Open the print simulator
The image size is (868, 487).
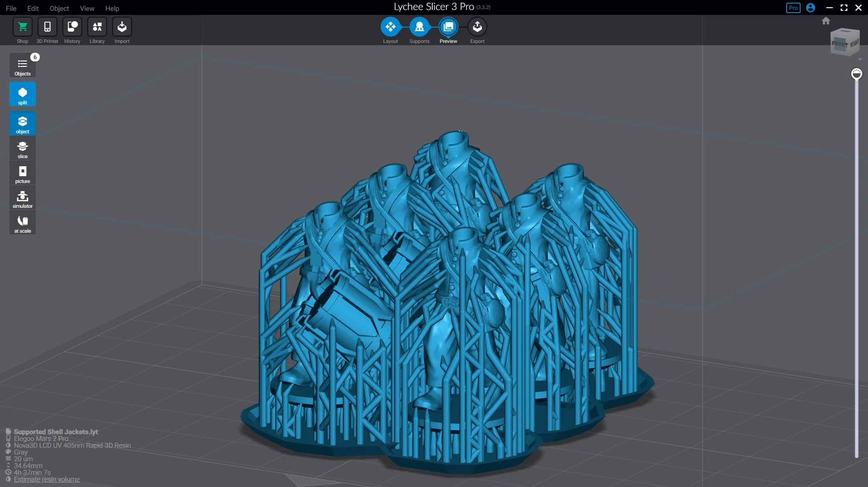coord(23,198)
